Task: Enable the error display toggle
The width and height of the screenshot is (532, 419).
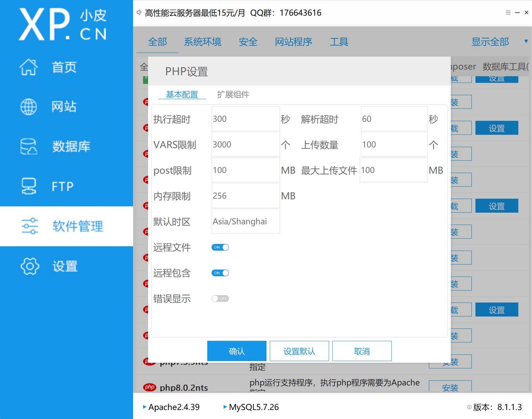Action: click(220, 299)
